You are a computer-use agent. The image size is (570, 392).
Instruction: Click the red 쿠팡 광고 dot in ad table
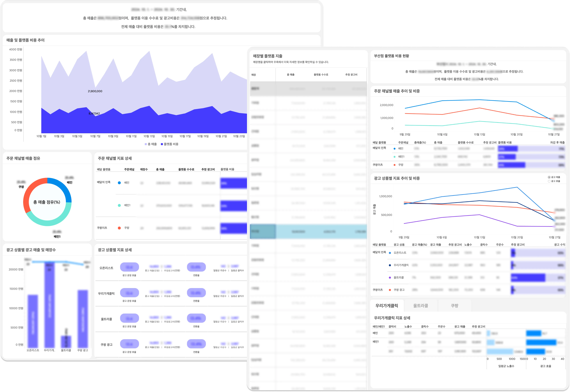[390, 290]
